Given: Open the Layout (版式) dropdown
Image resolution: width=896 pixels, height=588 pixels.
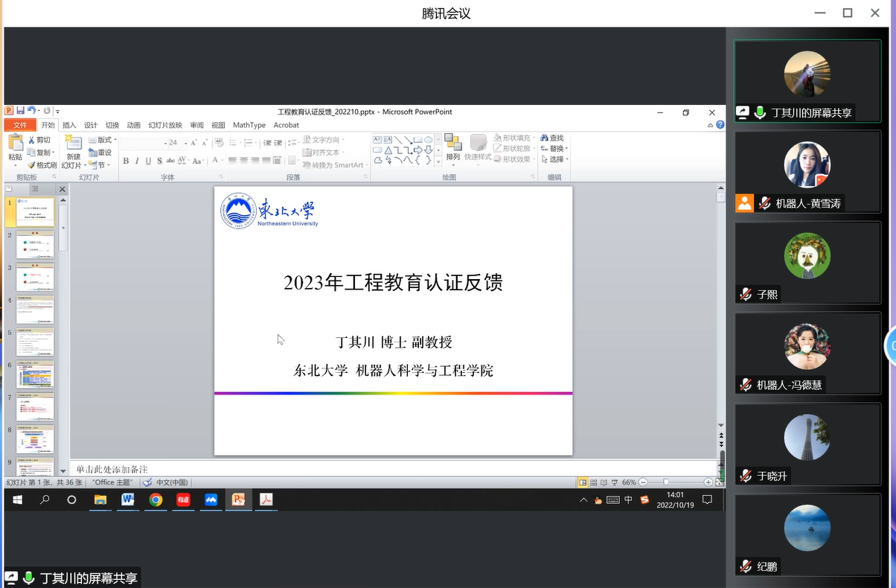Looking at the screenshot, I should pyautogui.click(x=102, y=140).
